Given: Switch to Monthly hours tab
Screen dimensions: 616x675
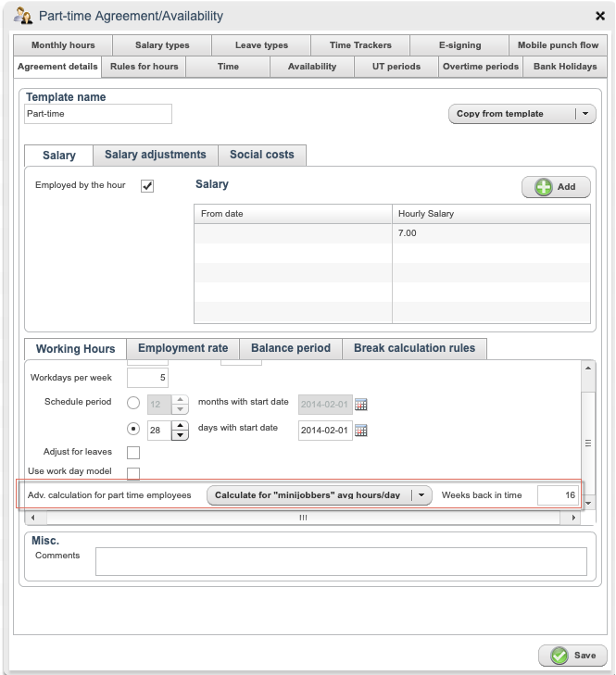Looking at the screenshot, I should (x=63, y=45).
